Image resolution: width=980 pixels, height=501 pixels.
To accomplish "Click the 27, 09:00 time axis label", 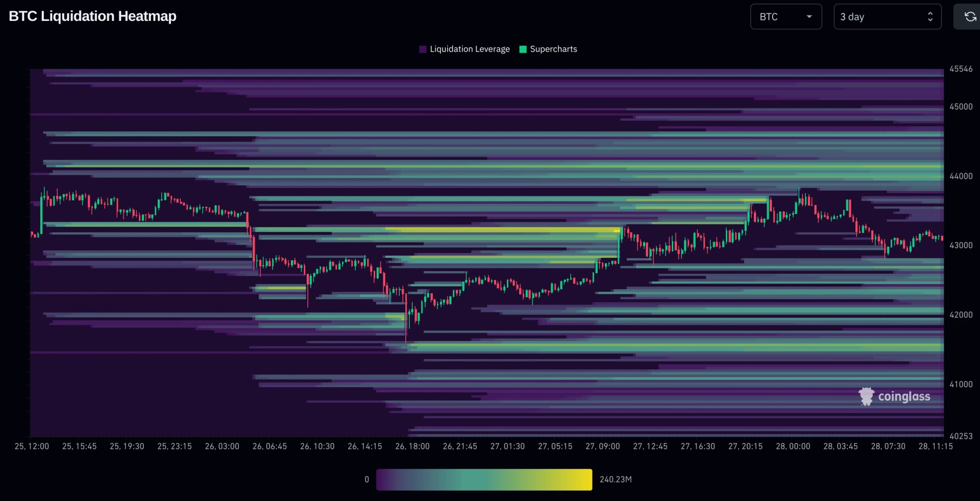I will (x=603, y=446).
